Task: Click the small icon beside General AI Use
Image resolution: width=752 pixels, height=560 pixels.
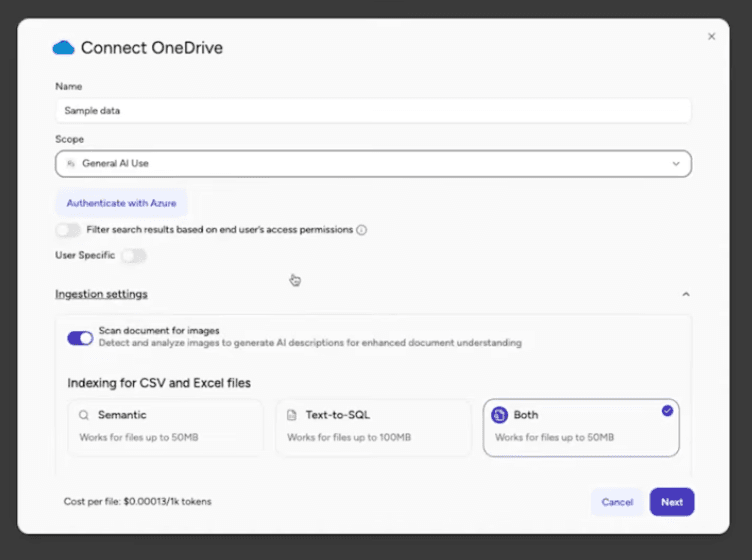Action: [71, 163]
